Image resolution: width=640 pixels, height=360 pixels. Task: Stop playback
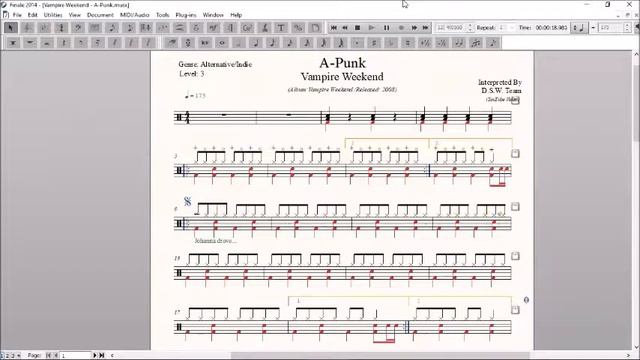tap(357, 28)
